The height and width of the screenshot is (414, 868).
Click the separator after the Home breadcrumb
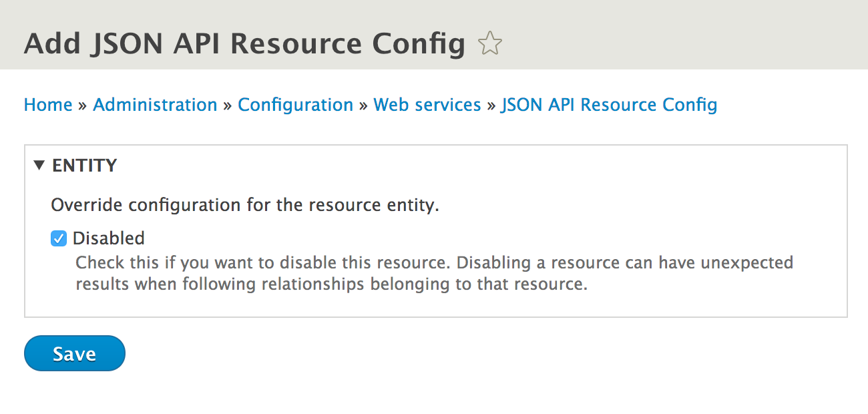point(83,106)
